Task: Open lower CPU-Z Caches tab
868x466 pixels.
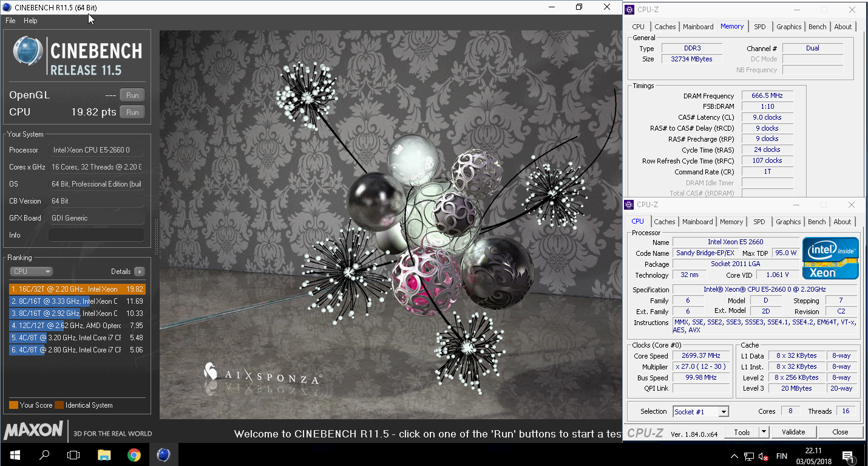Action: coord(665,222)
